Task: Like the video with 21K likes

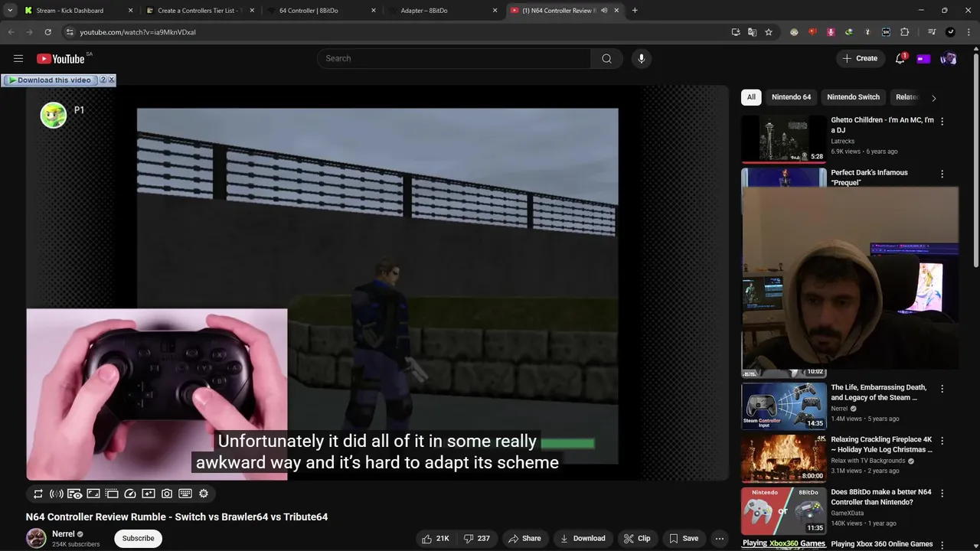Action: click(436, 538)
